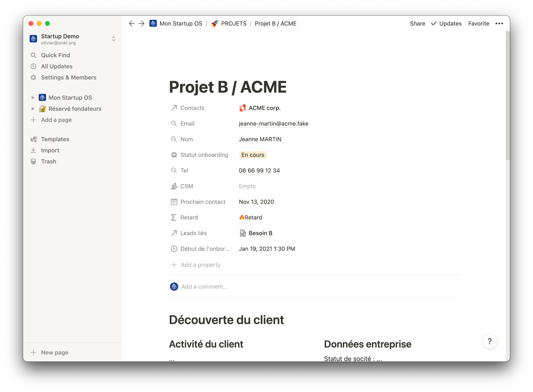Click the forward navigation arrow
This screenshot has height=392, width=533.
pyautogui.click(x=142, y=23)
